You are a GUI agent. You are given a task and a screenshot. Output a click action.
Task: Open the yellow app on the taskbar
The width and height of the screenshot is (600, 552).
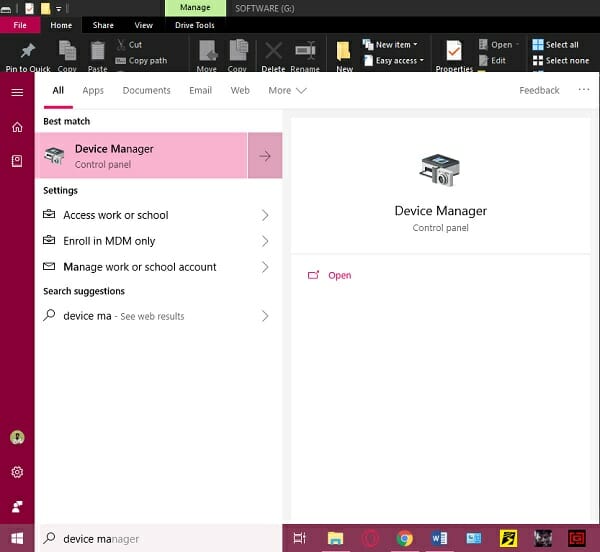pos(509,538)
